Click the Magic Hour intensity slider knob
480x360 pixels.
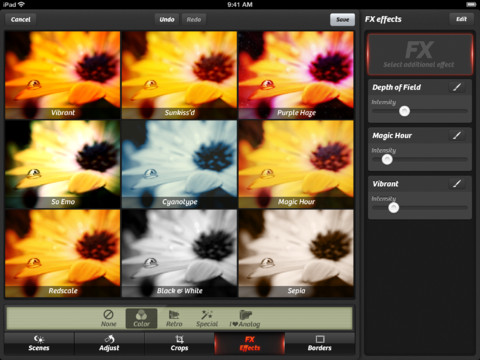(x=387, y=159)
